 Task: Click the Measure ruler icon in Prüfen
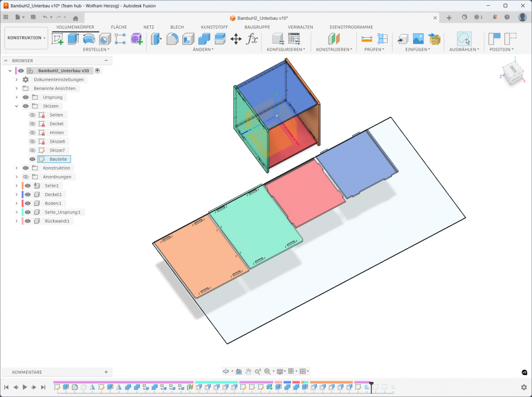pos(367,39)
